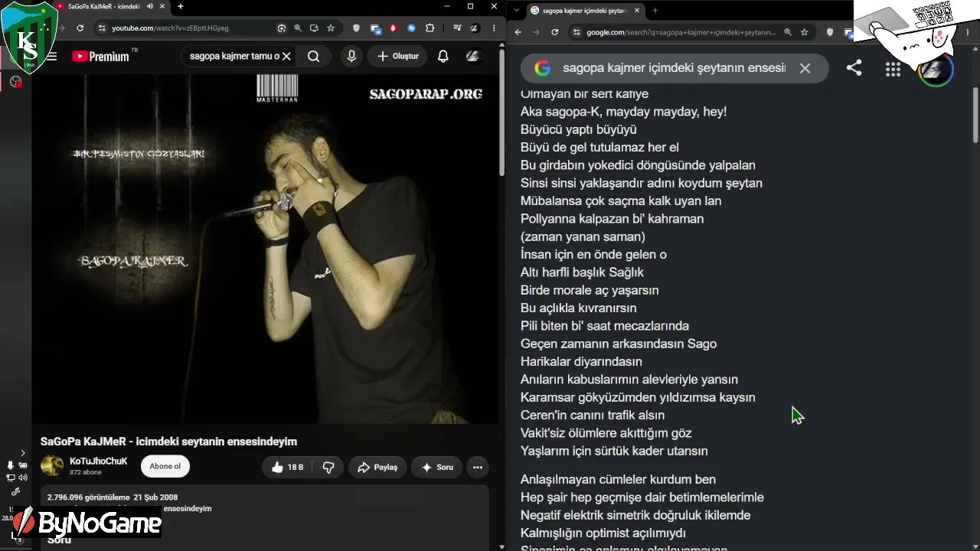
Task: Subscribe with the Abone ol button
Action: [165, 466]
